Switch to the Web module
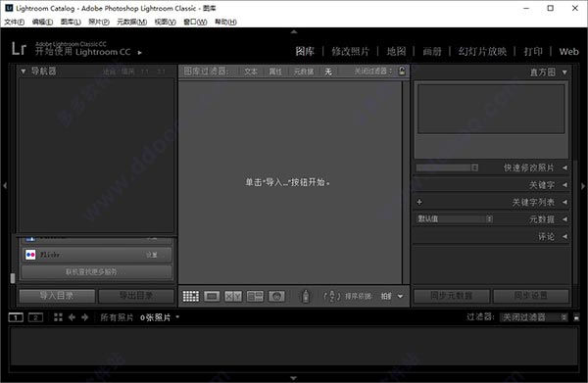The image size is (588, 383). pos(568,51)
